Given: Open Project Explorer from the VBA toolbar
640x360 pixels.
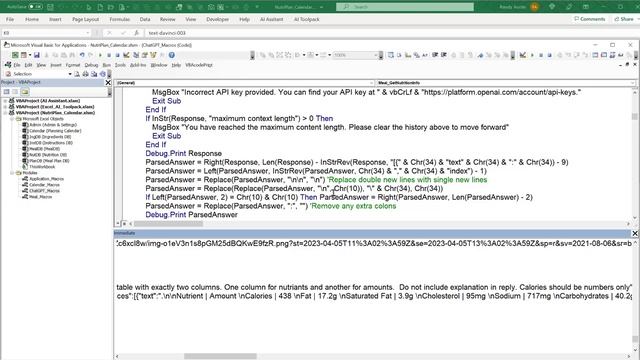Looking at the screenshot, I should [136, 55].
